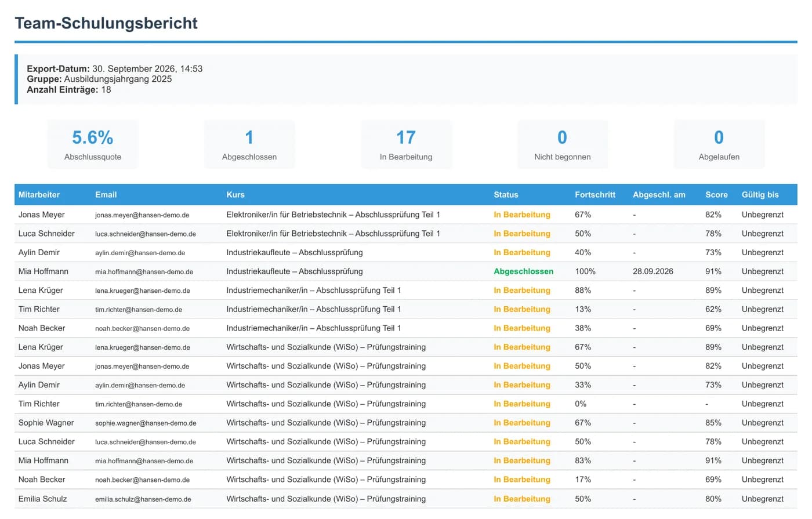
Task: Select the Export-Datum line in info box
Action: tap(115, 68)
